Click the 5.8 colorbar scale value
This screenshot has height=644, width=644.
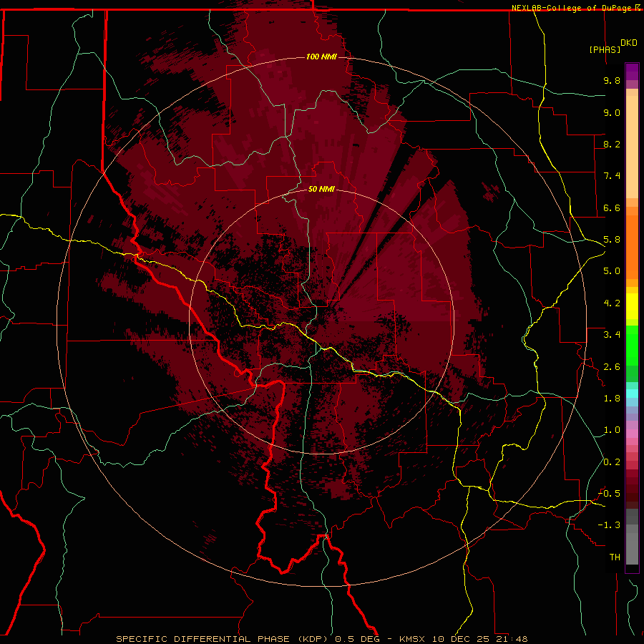point(612,240)
